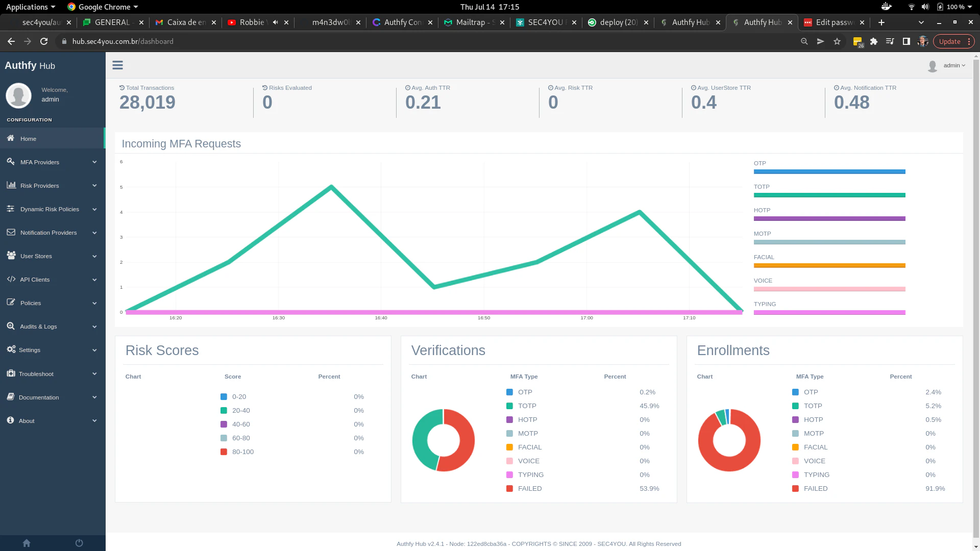
Task: Click the Chrome Update button
Action: pos(950,41)
